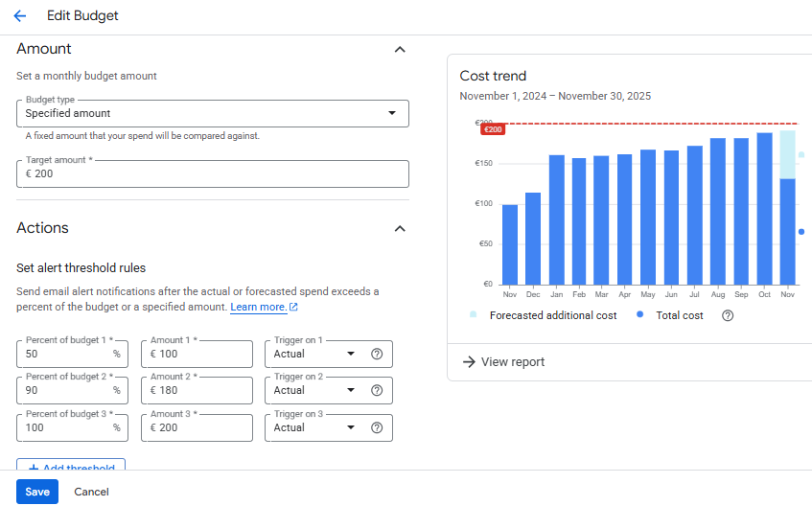The height and width of the screenshot is (506, 812).
Task: Click the date range November 1, 2024 – November 30, 2025
Action: 555,97
